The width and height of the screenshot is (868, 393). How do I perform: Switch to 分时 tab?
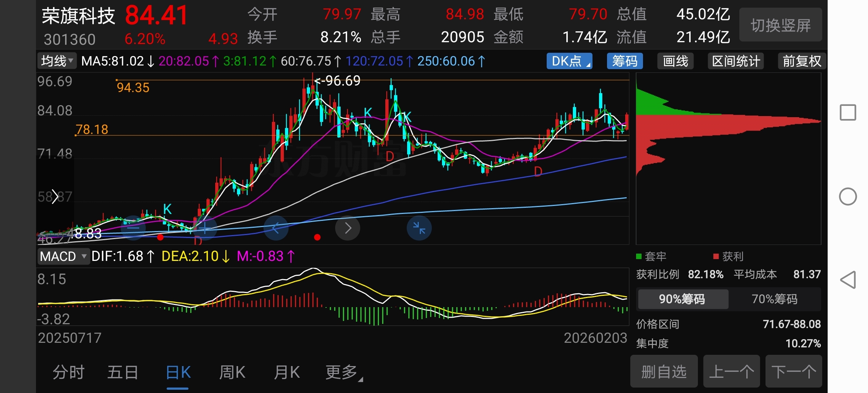coord(68,372)
